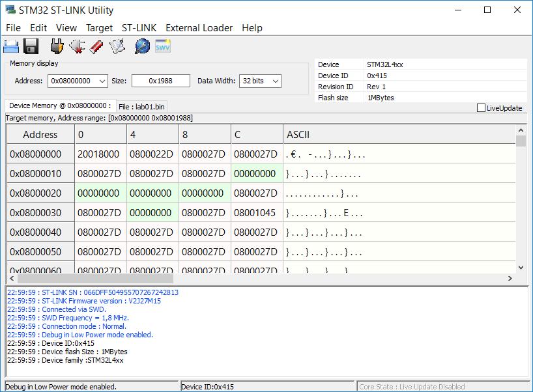Click log line SWD Frequency = 1,8 MHz
533x392 pixels.
coord(68,318)
